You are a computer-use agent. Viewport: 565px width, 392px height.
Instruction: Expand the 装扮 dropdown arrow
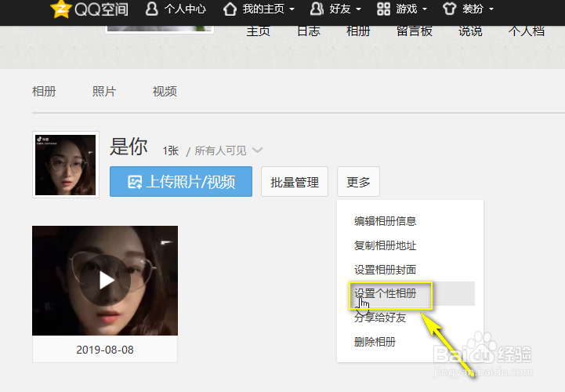coord(491,9)
